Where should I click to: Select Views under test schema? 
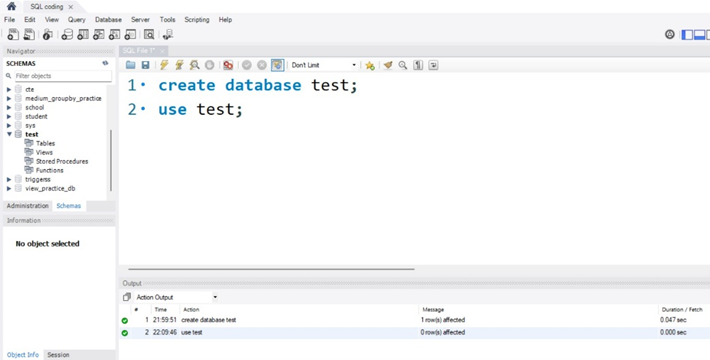coord(44,152)
